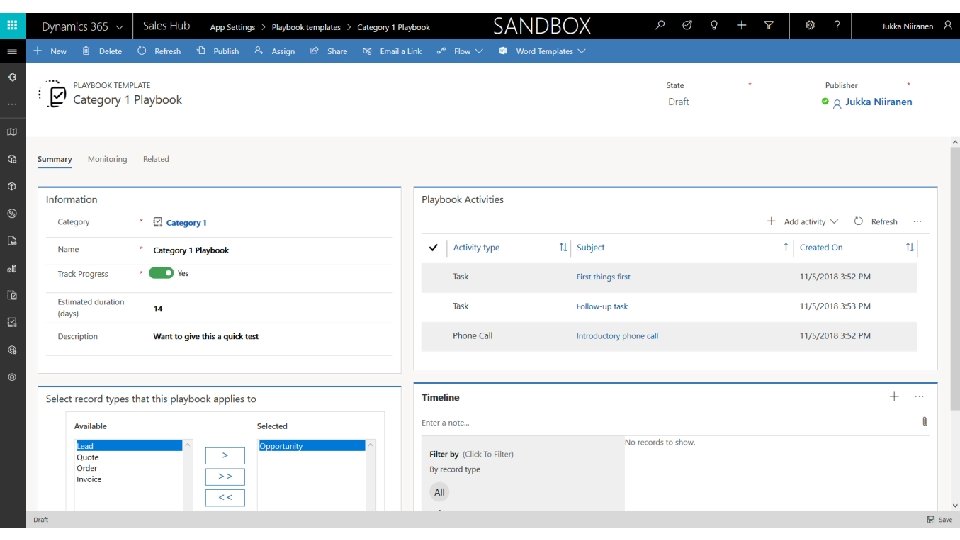This screenshot has height=540, width=960.
Task: Click Save in the status bar
Action: point(940,520)
